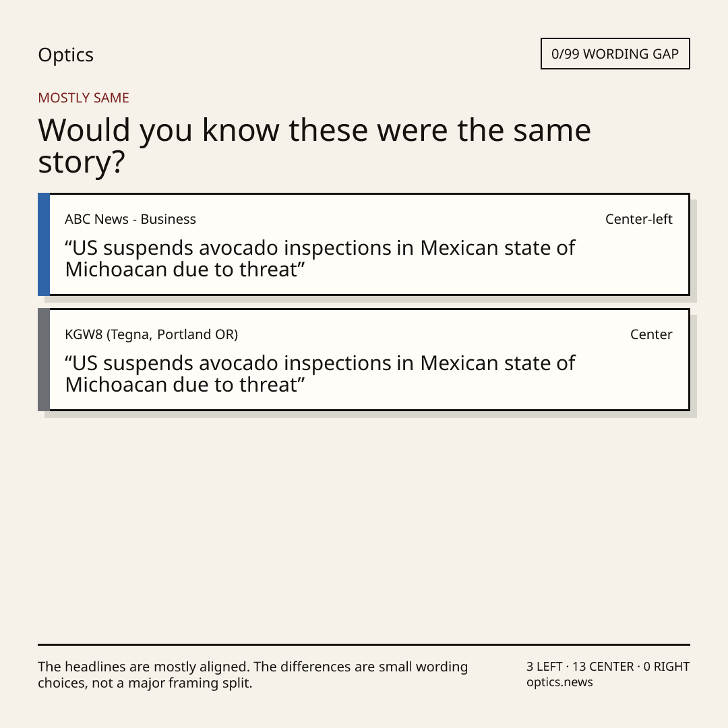Open the optics.news link
The image size is (728, 728).
[559, 682]
